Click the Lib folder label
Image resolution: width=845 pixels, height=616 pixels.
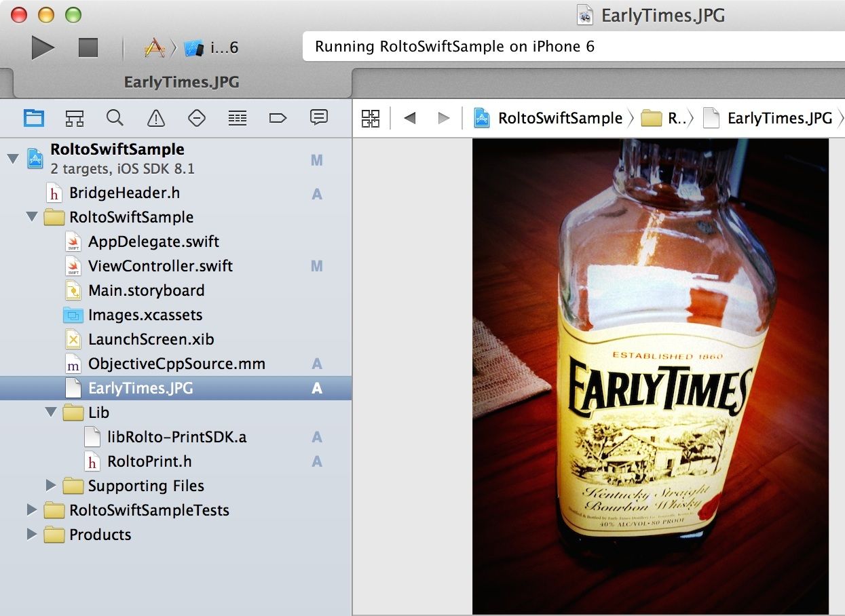(98, 412)
